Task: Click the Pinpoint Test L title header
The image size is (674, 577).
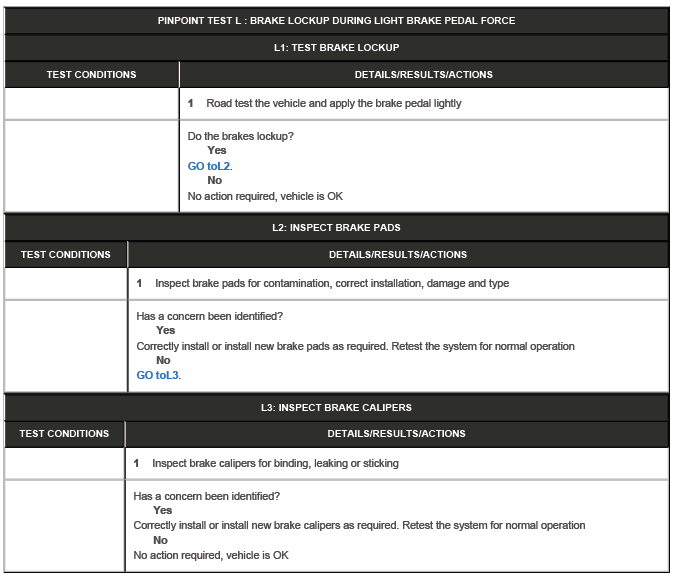Action: pyautogui.click(x=336, y=20)
